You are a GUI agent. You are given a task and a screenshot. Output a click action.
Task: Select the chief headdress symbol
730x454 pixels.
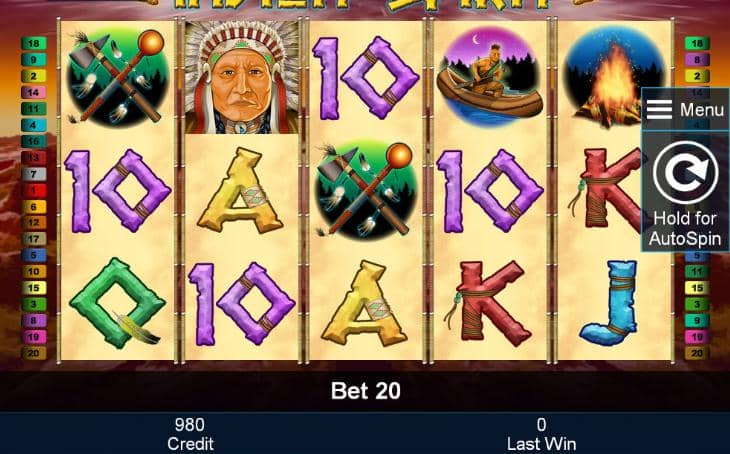pos(242,77)
